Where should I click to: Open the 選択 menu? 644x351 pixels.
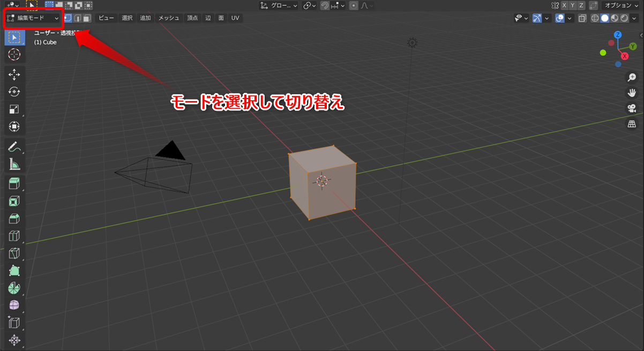[127, 18]
